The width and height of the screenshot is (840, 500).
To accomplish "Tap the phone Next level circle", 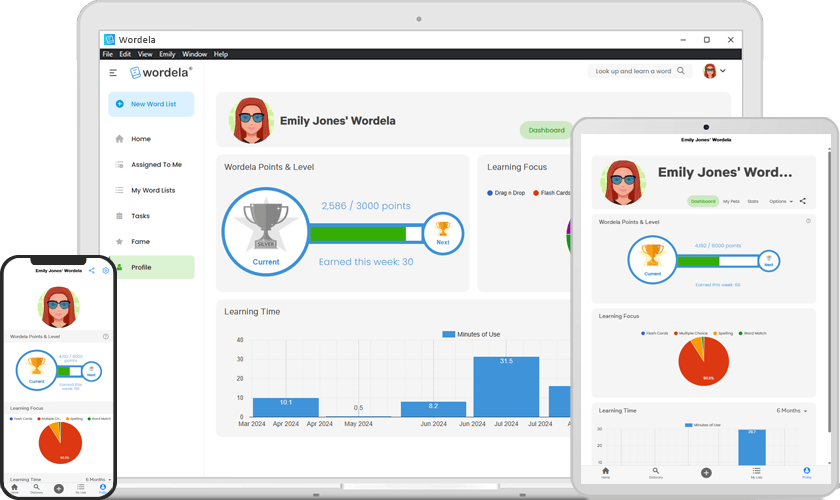I will [x=91, y=371].
